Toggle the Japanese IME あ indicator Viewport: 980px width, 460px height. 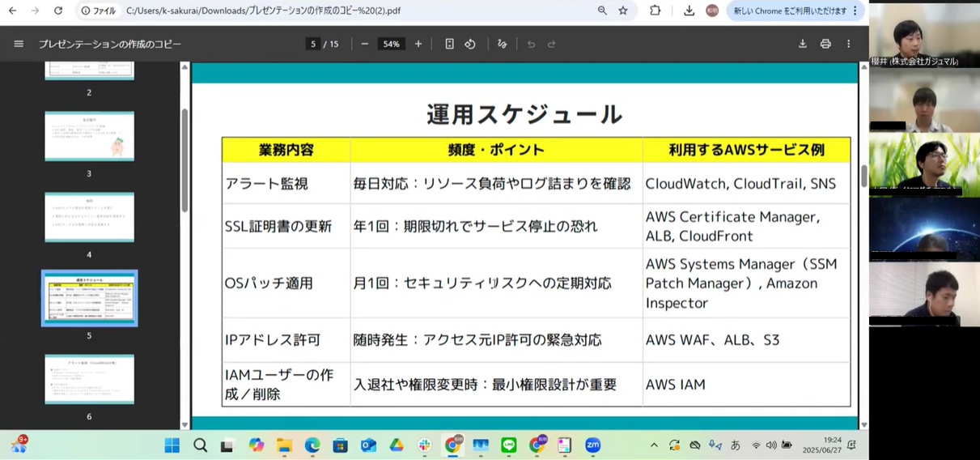(x=736, y=445)
